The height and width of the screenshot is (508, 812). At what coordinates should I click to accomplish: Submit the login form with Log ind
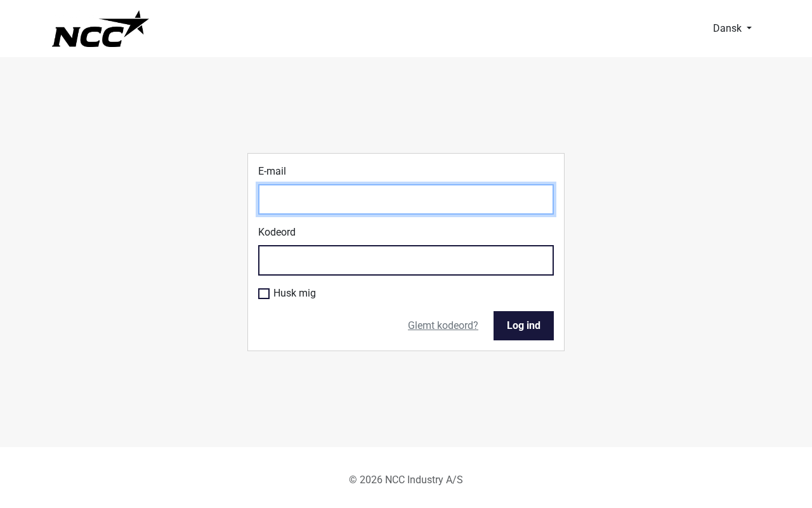click(x=523, y=326)
